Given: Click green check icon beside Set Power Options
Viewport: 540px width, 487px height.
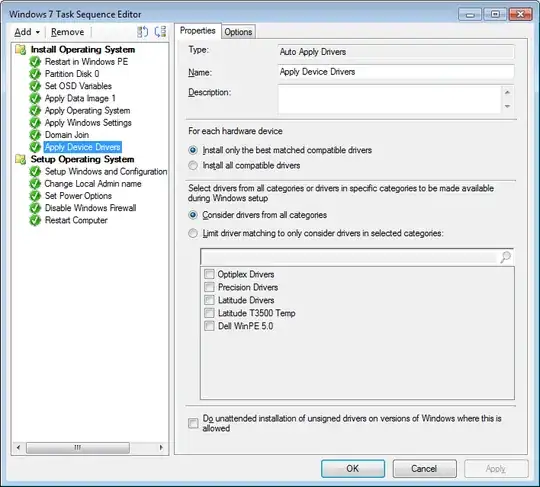Looking at the screenshot, I should (x=35, y=196).
